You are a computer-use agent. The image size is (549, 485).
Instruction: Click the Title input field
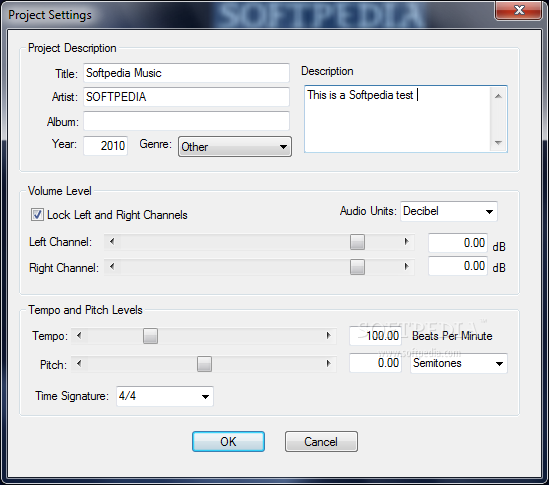186,73
